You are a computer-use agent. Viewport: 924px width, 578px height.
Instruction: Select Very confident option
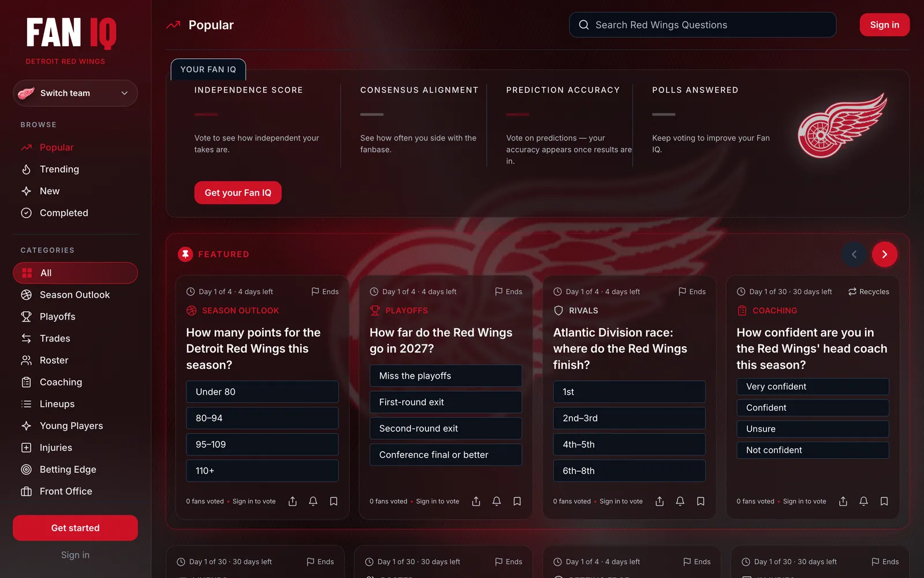pyautogui.click(x=813, y=387)
